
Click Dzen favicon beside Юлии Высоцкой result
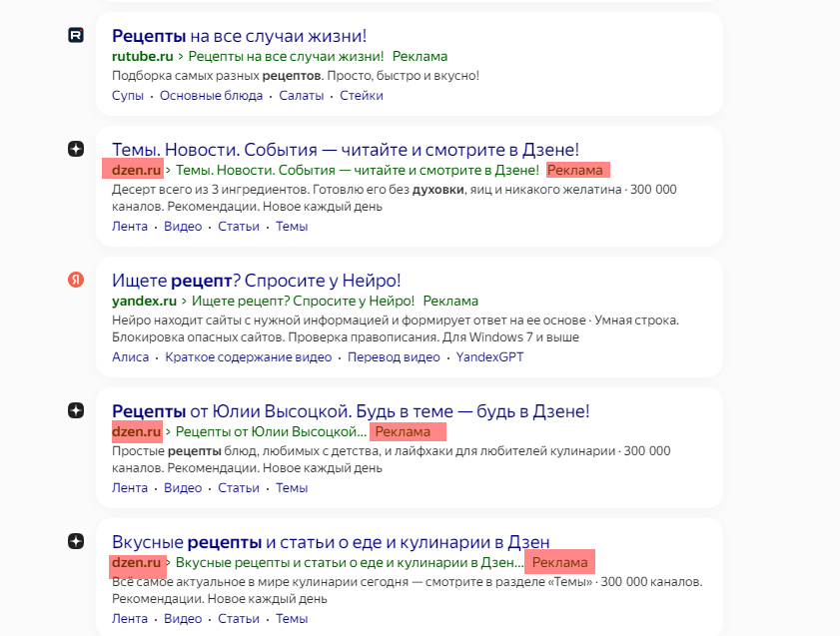click(x=76, y=410)
